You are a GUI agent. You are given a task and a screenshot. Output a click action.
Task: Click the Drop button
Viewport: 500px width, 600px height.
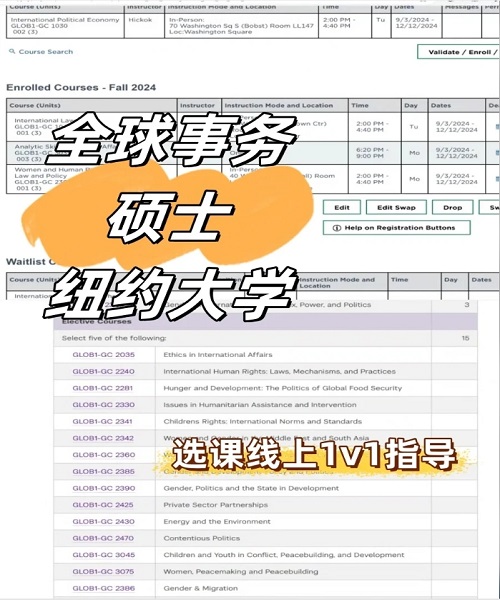453,207
